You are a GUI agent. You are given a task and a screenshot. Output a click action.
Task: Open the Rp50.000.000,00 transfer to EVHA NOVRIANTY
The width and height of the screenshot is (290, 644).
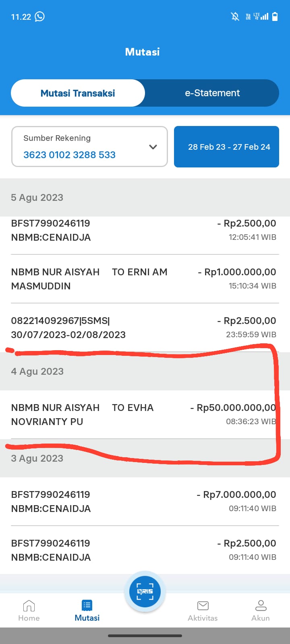click(143, 415)
